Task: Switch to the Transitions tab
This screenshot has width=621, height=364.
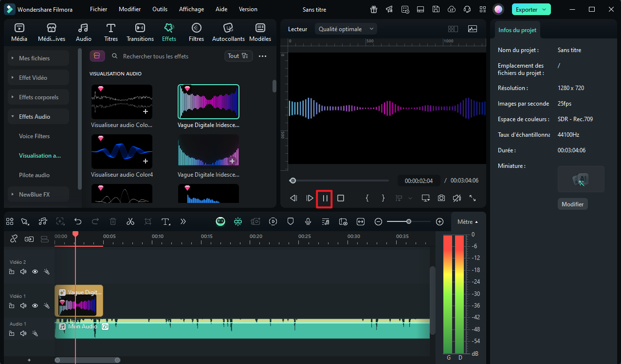Action: point(140,33)
